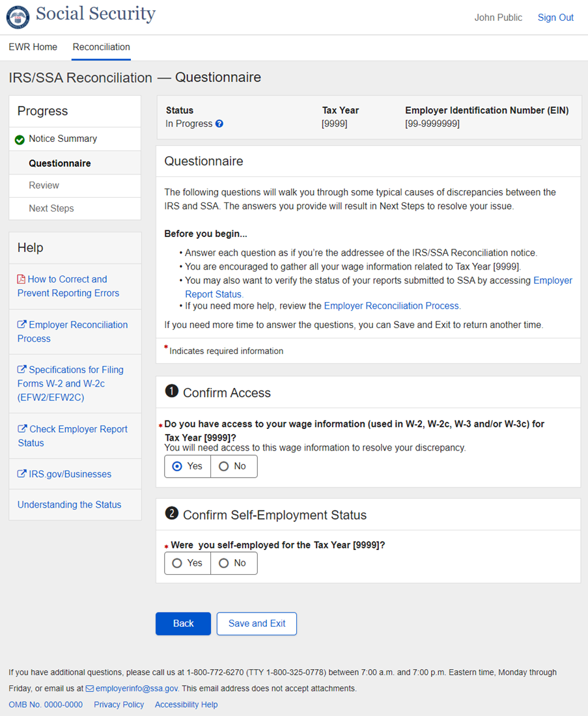Click external link icon beside Check Employer Report
Image resolution: width=588 pixels, height=716 pixels.
22,429
